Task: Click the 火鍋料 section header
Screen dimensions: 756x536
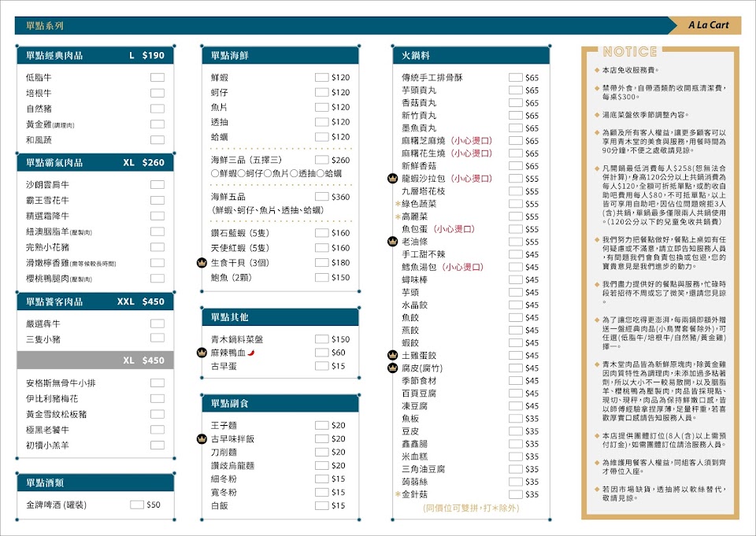Action: point(471,55)
